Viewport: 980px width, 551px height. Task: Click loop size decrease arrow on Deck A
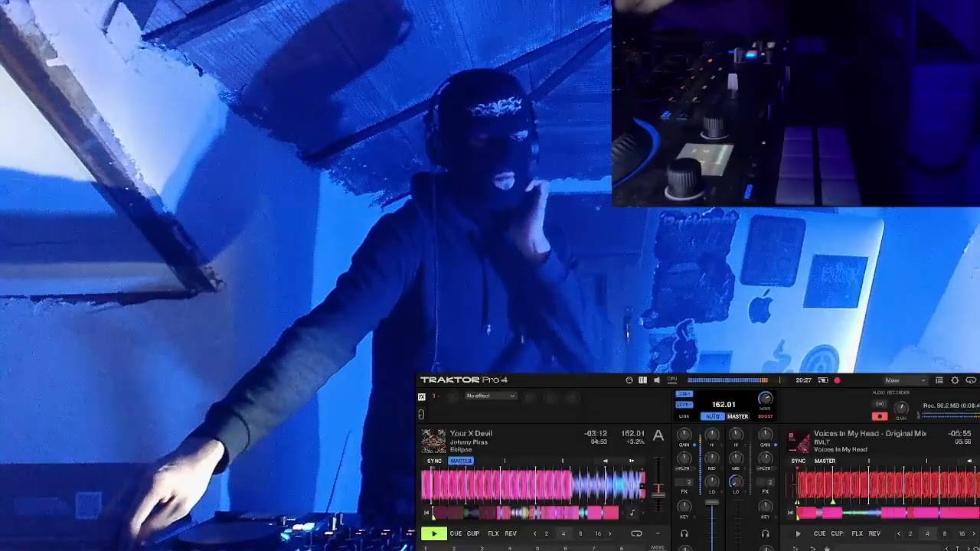[534, 533]
